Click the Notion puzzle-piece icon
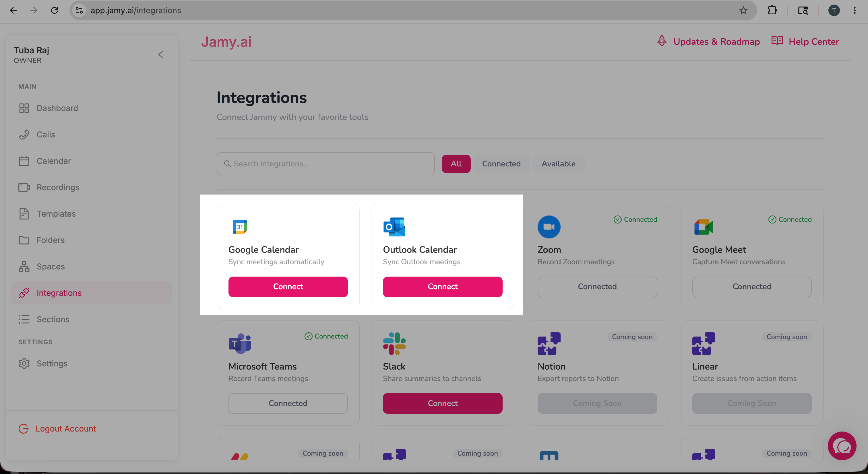This screenshot has width=868, height=474. pos(549,344)
